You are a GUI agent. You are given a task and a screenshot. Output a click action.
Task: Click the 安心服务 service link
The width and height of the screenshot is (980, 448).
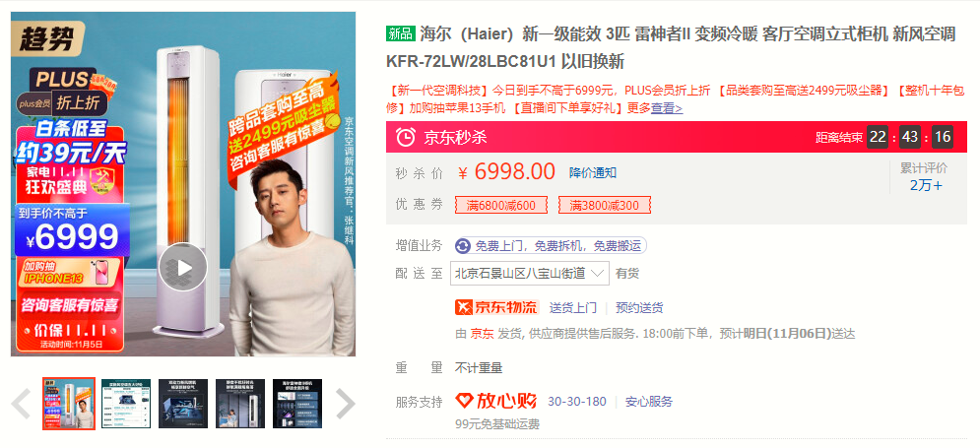[x=649, y=402]
